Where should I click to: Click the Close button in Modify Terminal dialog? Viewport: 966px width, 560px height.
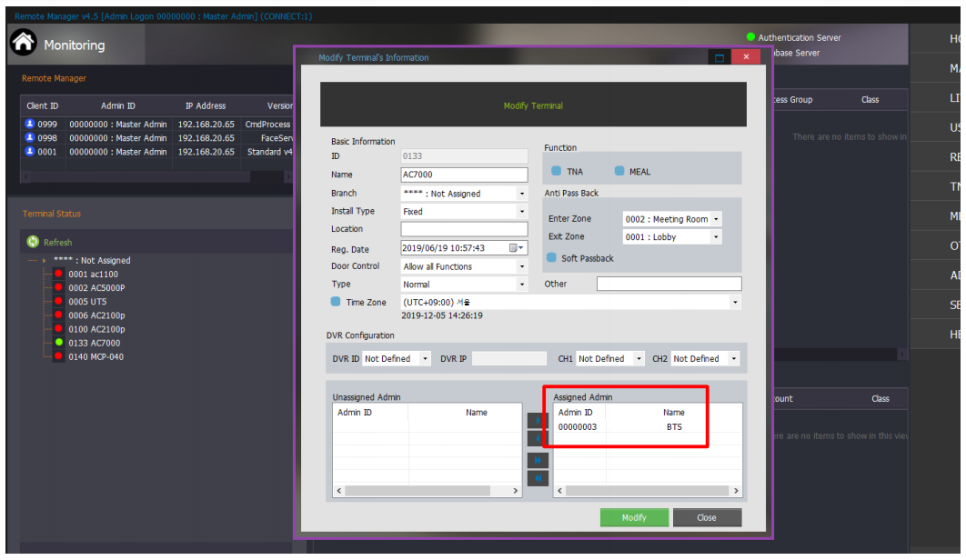point(707,517)
